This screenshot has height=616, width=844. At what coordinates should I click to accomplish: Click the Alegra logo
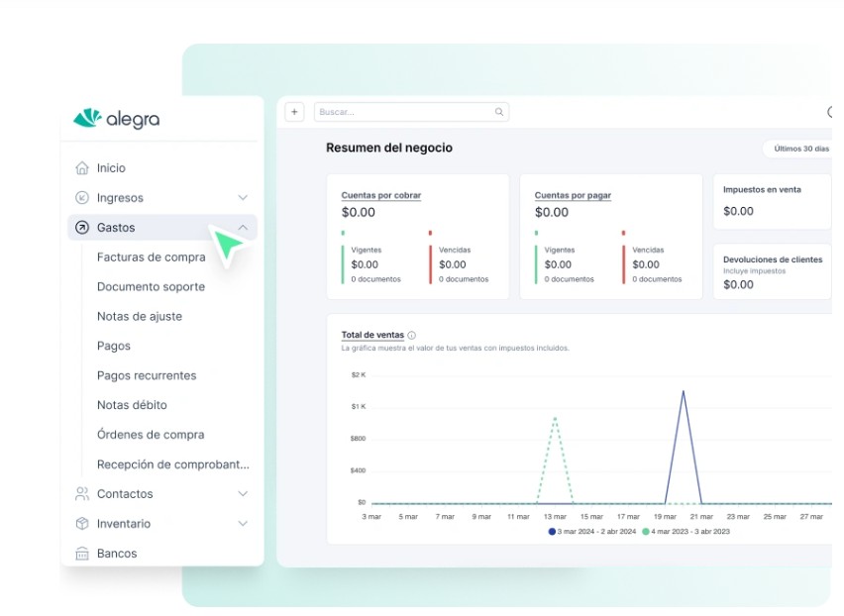tap(116, 119)
